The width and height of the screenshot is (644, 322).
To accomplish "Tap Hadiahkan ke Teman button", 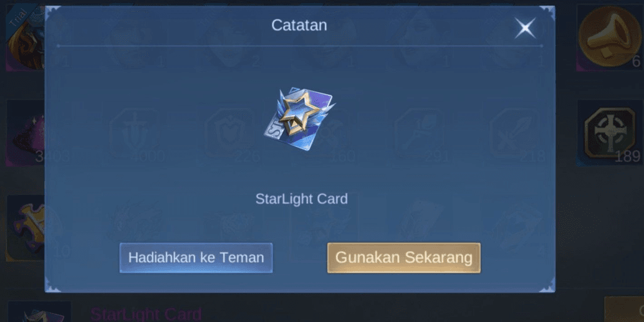I will point(196,258).
